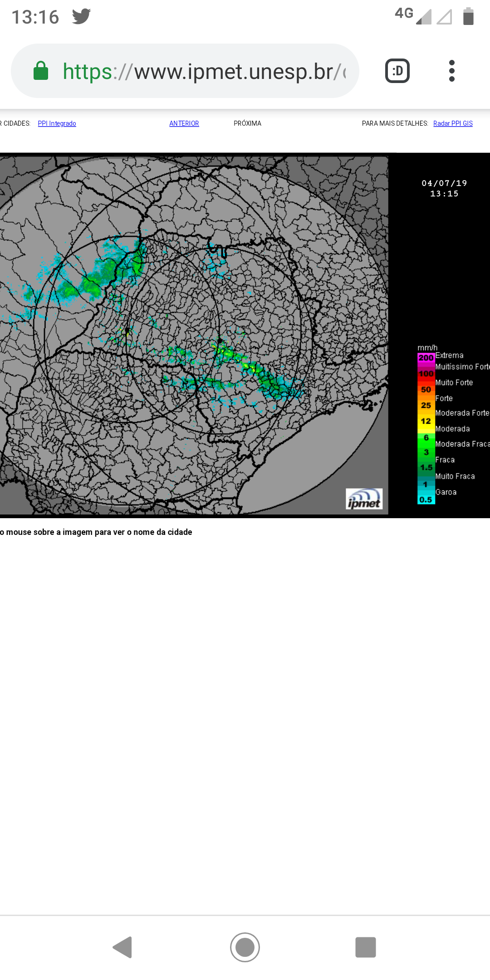Tap the ipmet.unesp.br address bar

click(x=185, y=71)
